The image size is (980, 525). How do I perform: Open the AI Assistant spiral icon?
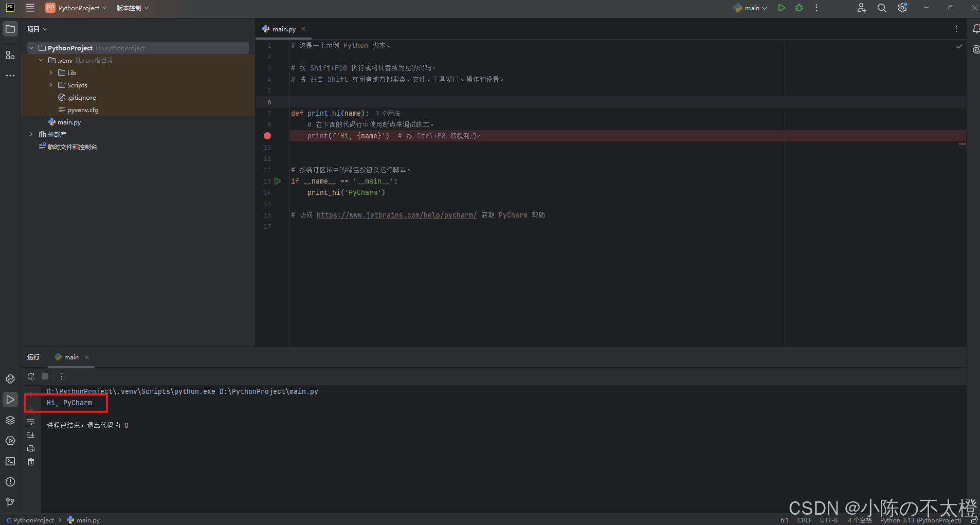[x=975, y=49]
